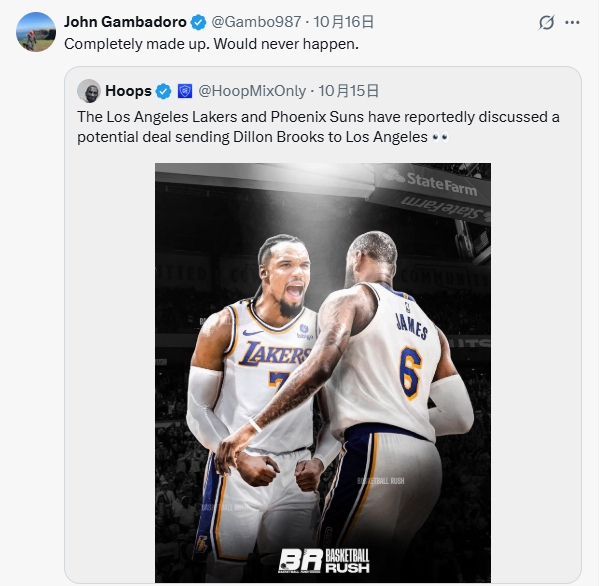Viewport: 601px width, 586px height.
Task: Click John Gambadoro's profile avatar
Action: pos(36,33)
